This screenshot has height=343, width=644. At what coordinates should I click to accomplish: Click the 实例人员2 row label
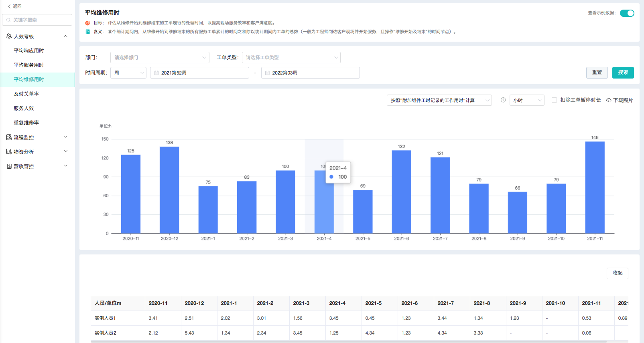point(106,333)
